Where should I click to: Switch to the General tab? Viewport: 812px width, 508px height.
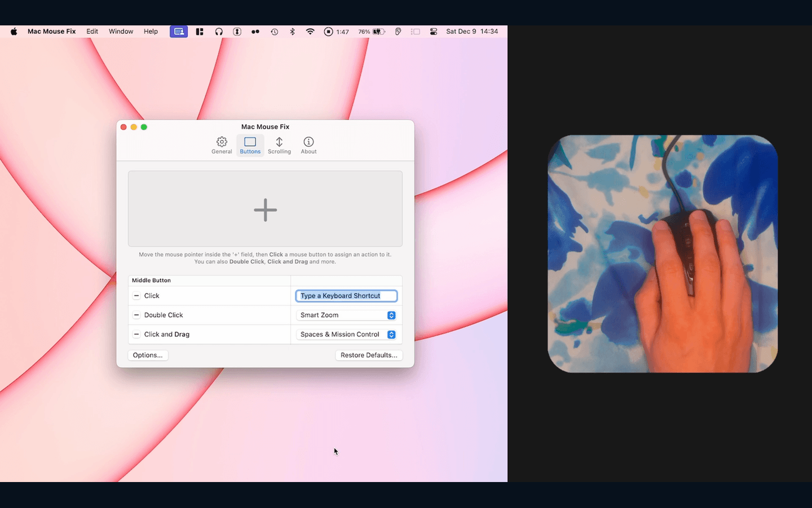click(x=222, y=145)
